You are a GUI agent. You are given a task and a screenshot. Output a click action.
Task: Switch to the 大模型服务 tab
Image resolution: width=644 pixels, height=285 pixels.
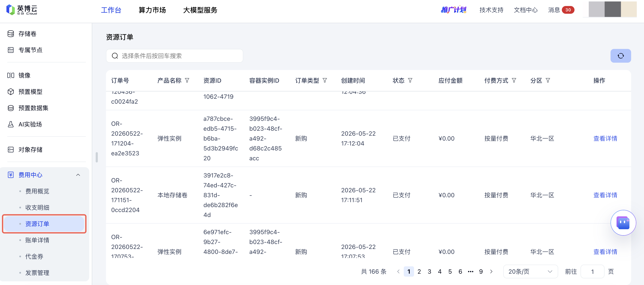coord(200,10)
